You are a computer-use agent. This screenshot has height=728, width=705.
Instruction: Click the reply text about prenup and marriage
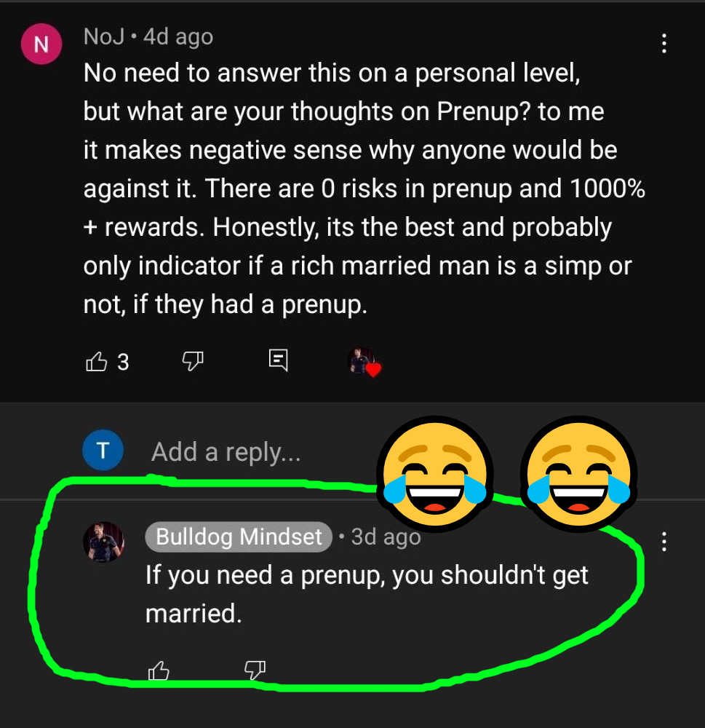(367, 594)
